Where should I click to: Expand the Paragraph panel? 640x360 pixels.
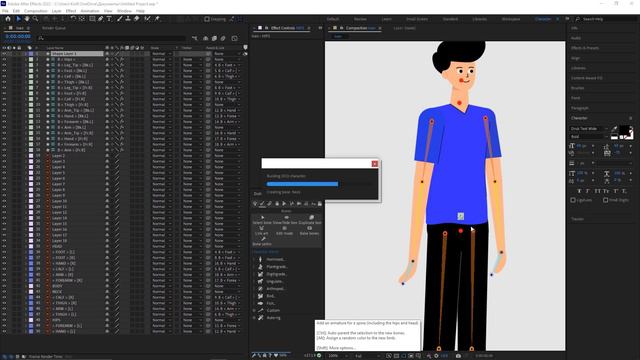[x=580, y=108]
